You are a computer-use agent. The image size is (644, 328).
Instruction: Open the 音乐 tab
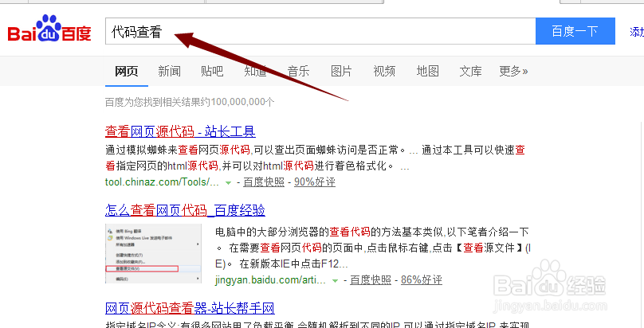click(298, 72)
